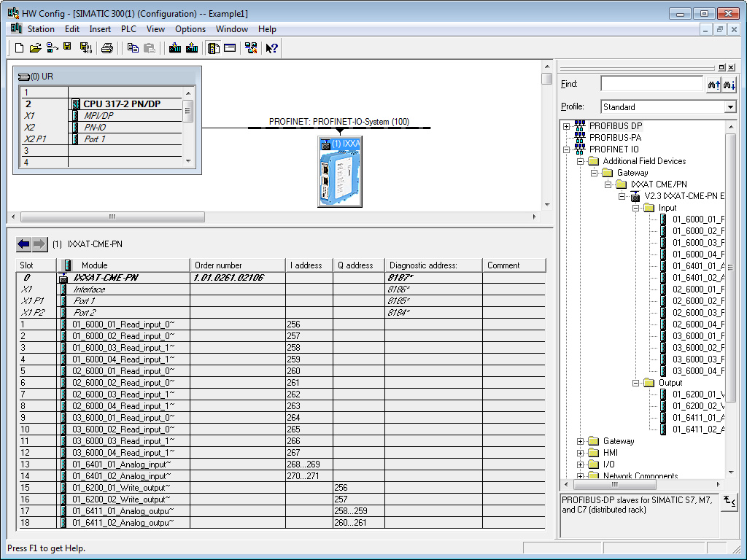Viewport: 747px width, 560px height.
Task: Select PROFIBUS-PA in catalog tree
Action: [615, 138]
